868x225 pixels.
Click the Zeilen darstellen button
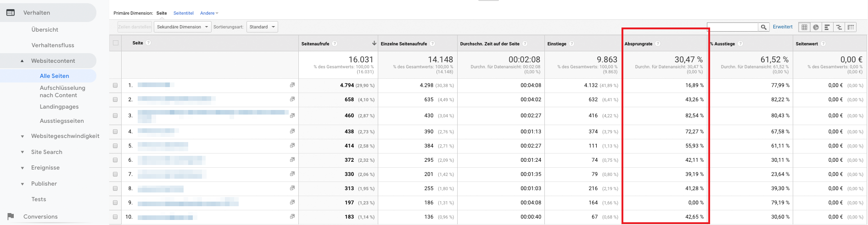[134, 27]
